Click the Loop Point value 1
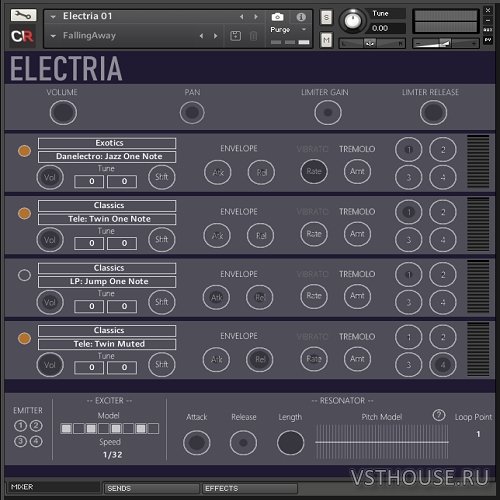This screenshot has height=500, width=500. [478, 434]
